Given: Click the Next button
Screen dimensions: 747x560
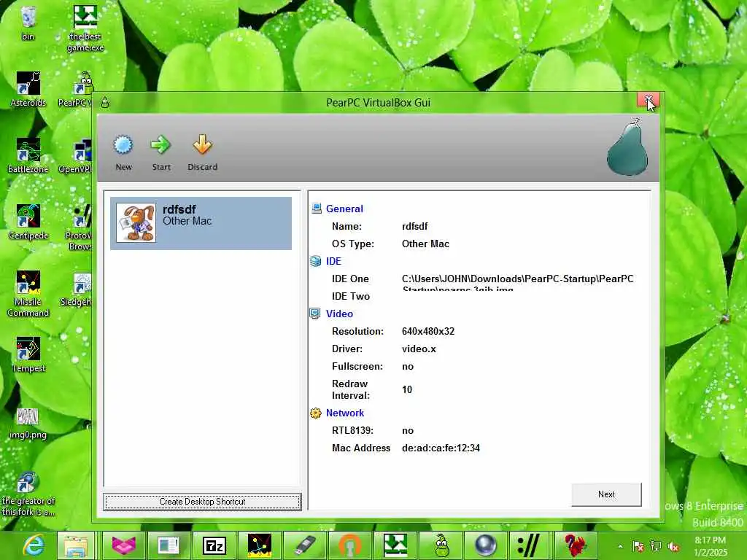Looking at the screenshot, I should click(x=606, y=494).
